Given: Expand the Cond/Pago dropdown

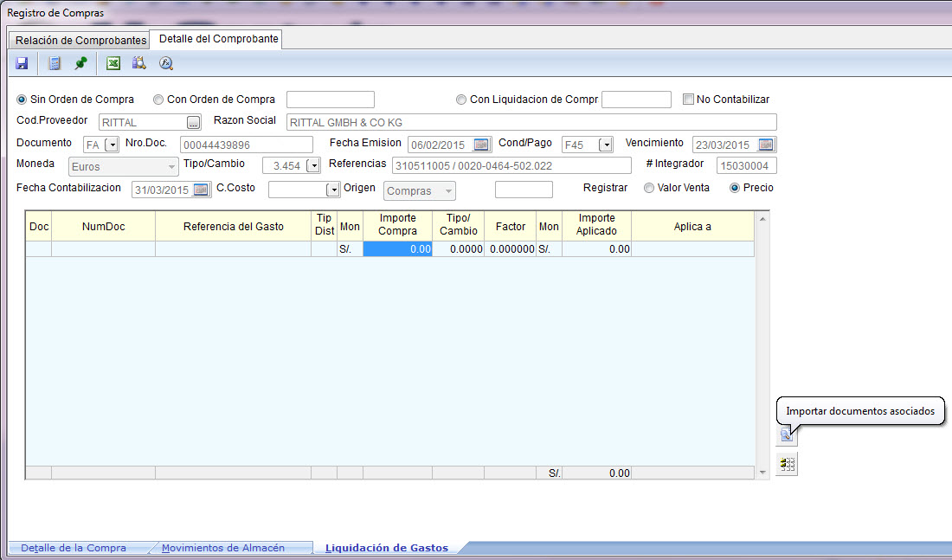Looking at the screenshot, I should 606,145.
